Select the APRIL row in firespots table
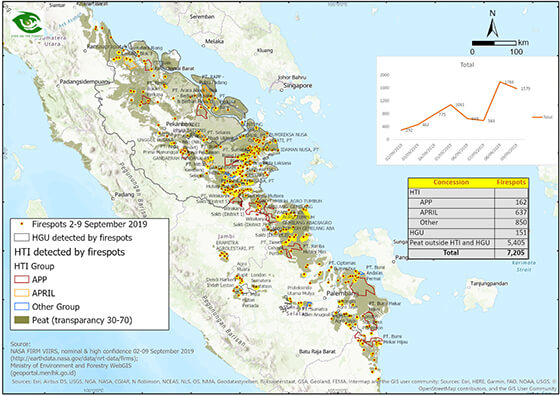This screenshot has width=560, height=396. (468, 212)
